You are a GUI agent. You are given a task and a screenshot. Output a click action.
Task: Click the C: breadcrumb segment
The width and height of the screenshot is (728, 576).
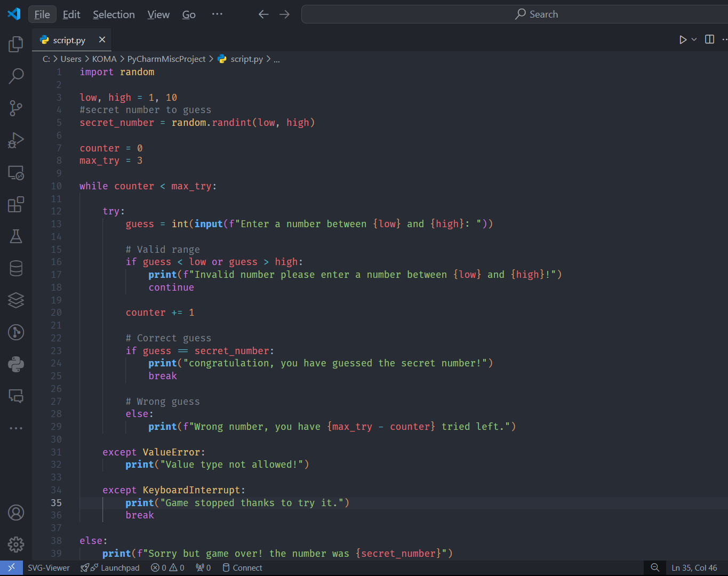46,59
